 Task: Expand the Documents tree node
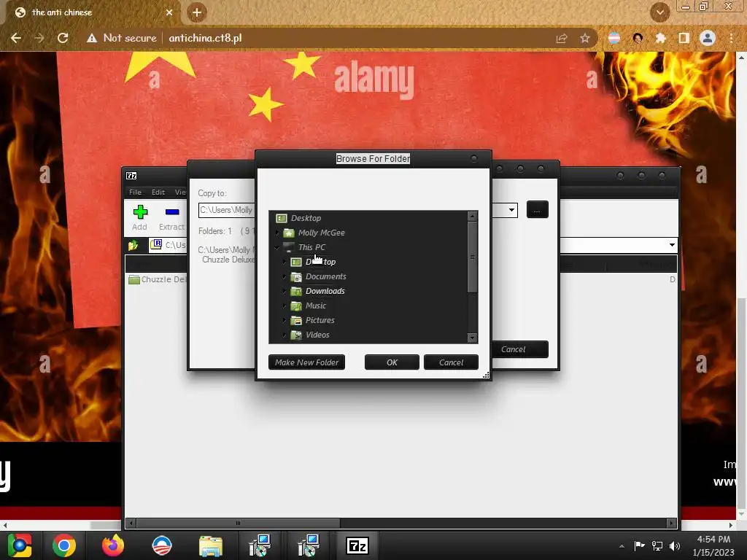[285, 276]
